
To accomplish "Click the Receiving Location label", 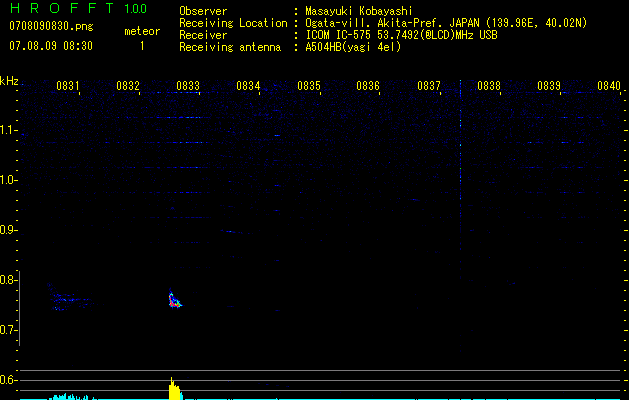I will (x=233, y=23).
